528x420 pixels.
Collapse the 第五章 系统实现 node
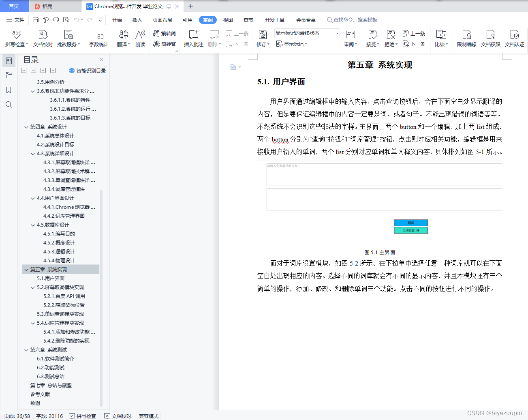[26, 270]
